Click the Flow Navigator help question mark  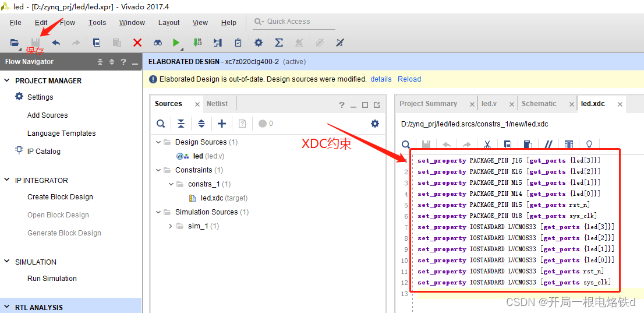tap(123, 62)
